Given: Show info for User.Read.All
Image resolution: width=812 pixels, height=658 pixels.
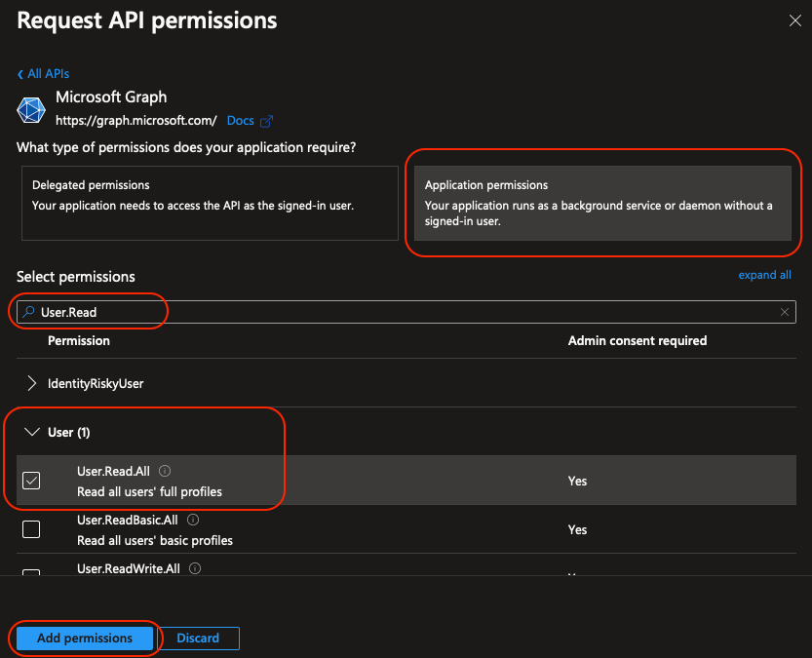Looking at the screenshot, I should pyautogui.click(x=165, y=471).
